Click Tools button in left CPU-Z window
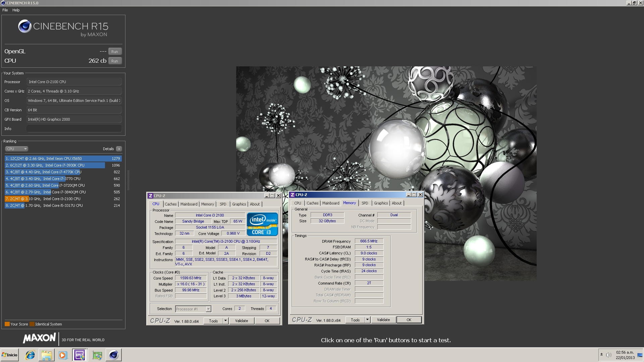Screen dimensions: 644x362 214,321
